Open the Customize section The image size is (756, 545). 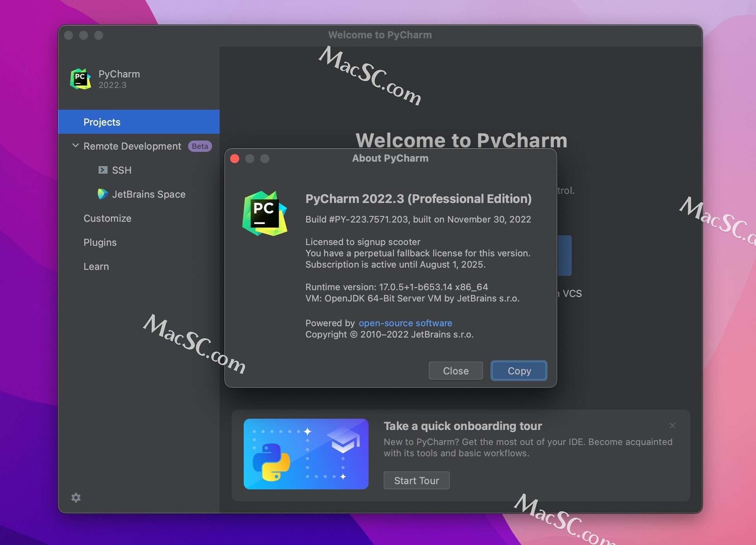[x=107, y=218]
